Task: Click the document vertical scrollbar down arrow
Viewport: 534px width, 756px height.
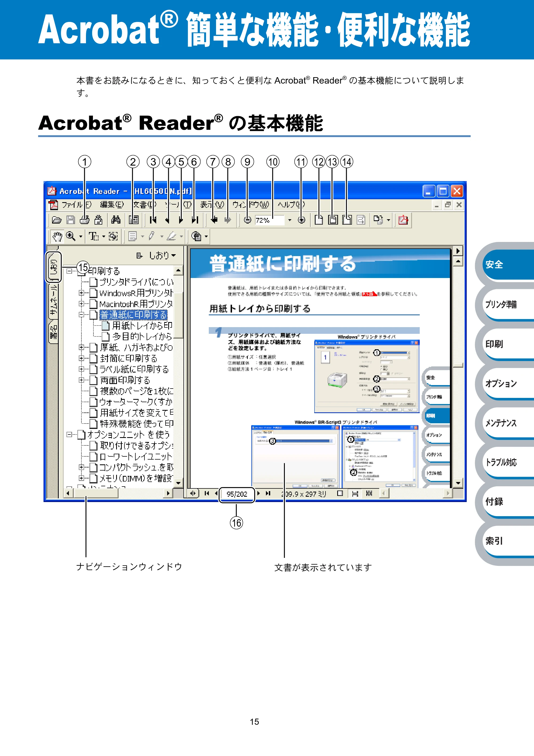Action: click(458, 483)
